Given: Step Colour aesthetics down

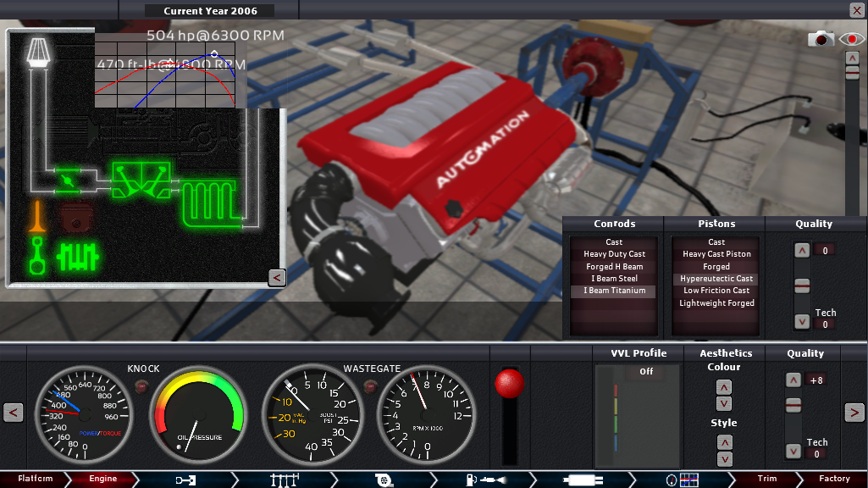Looking at the screenshot, I should click(723, 403).
